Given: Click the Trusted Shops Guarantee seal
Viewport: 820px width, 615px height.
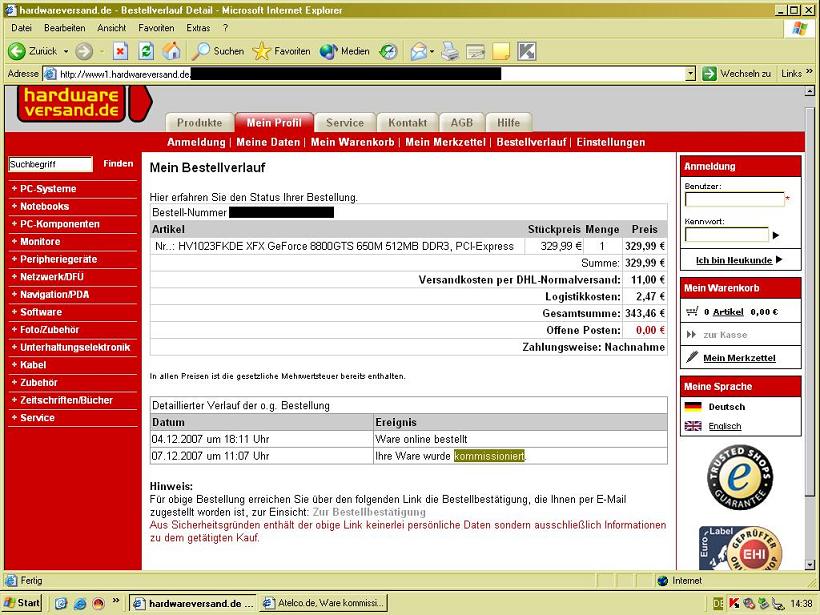Looking at the screenshot, I should (x=739, y=477).
